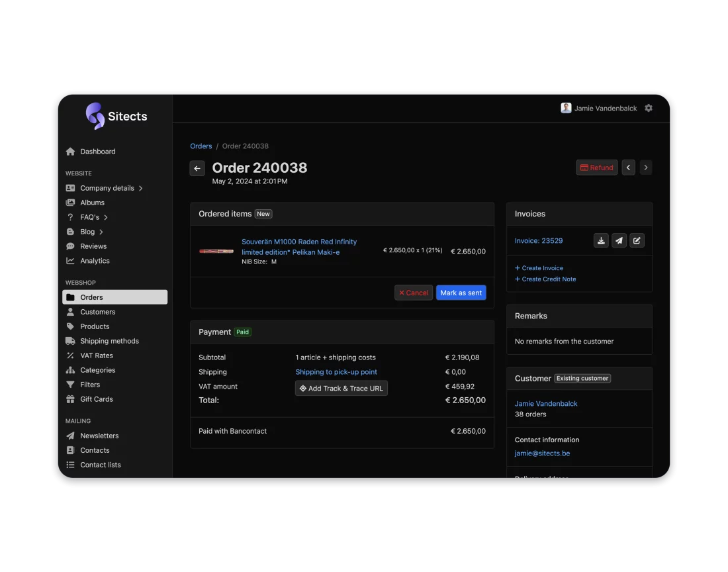Screen dimensions: 728x572
Task: Click Subtotal value € 2.190,08
Action: tap(462, 358)
